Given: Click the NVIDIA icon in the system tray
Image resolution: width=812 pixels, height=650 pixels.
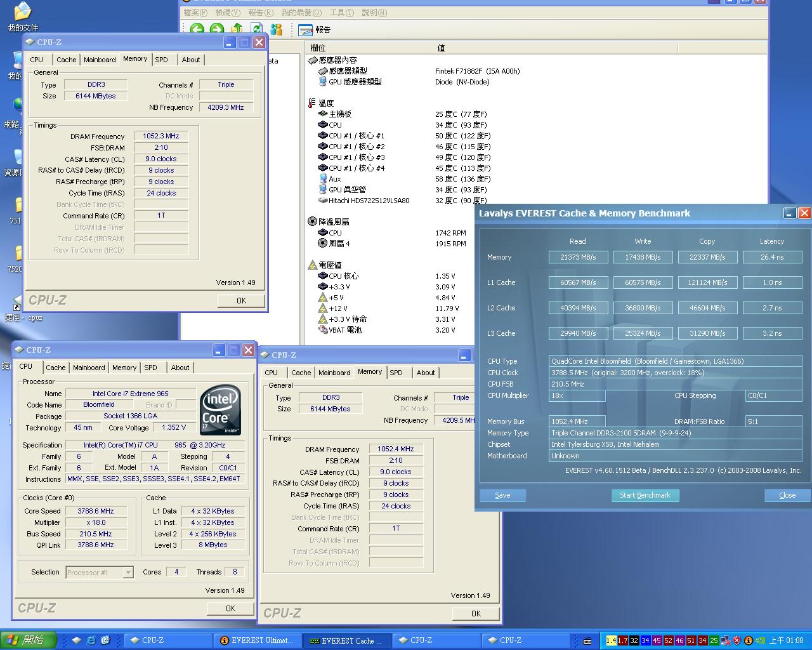Looking at the screenshot, I should (x=759, y=640).
